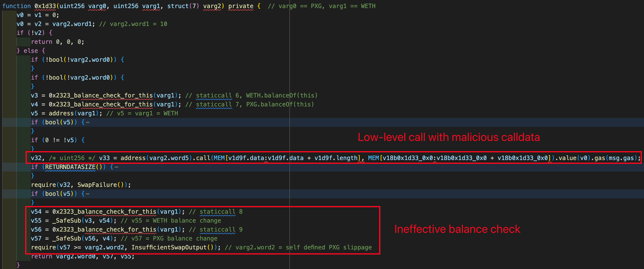Click varg2.word5 in the low-level call line

(169, 158)
